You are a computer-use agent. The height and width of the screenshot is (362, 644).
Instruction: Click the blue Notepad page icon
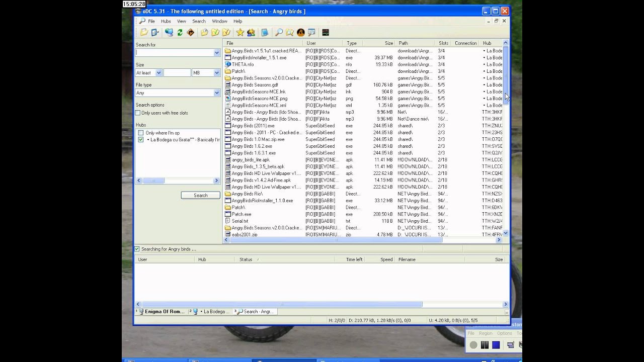pos(265,32)
